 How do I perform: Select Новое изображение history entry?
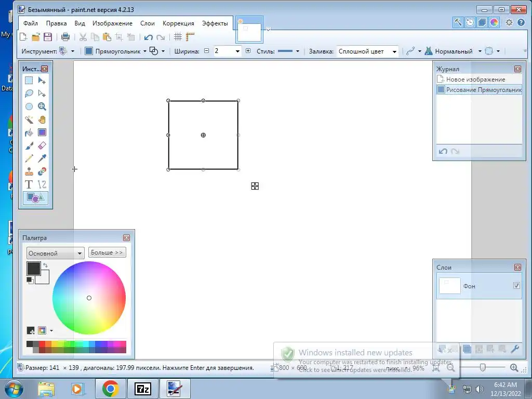click(479, 79)
